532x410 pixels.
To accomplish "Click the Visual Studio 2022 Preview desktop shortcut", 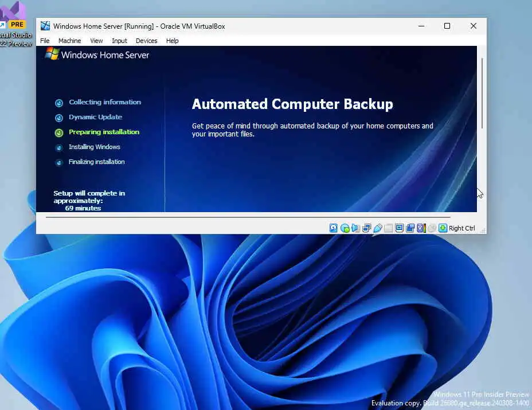I will coord(15,24).
